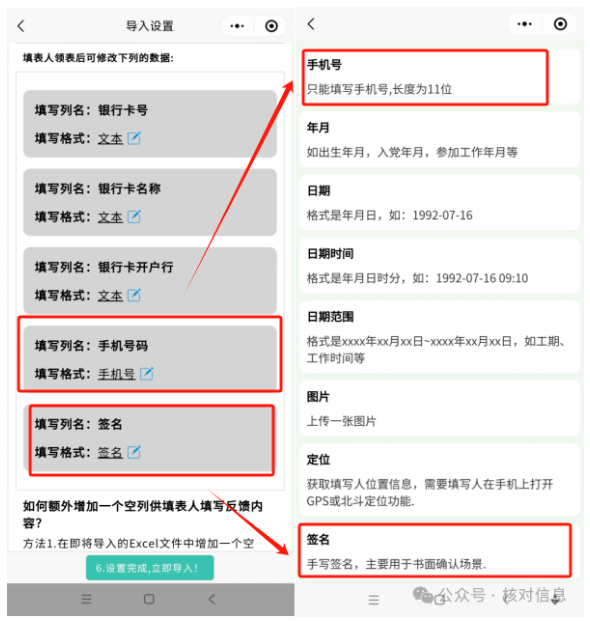Edit format icon for 银行卡名称

(134, 217)
